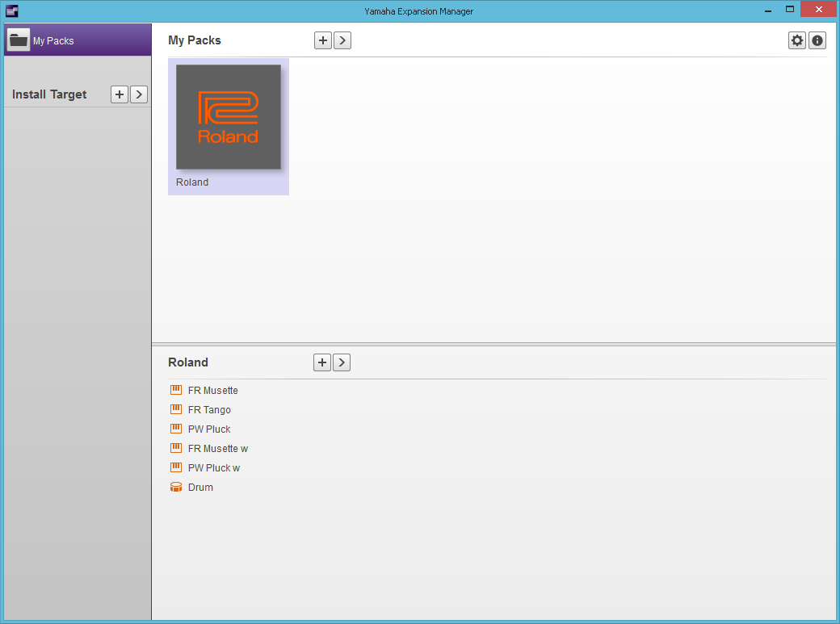
Task: Add content to Roland pack with plus
Action: coord(322,362)
